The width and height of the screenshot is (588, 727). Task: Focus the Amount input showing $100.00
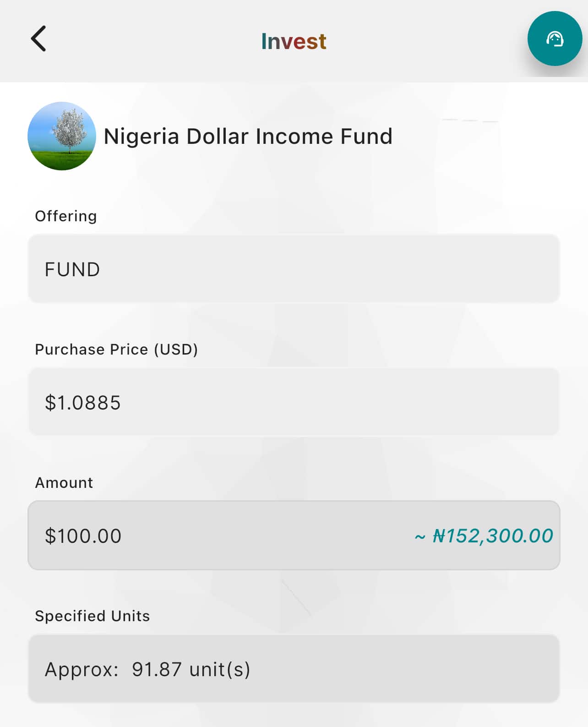[x=294, y=535]
